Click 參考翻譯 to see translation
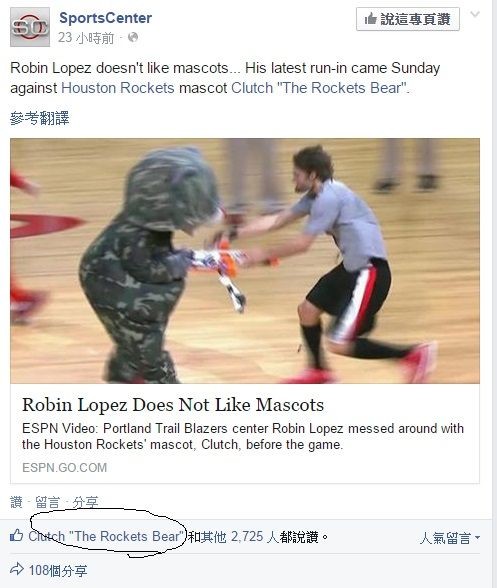 (x=39, y=118)
